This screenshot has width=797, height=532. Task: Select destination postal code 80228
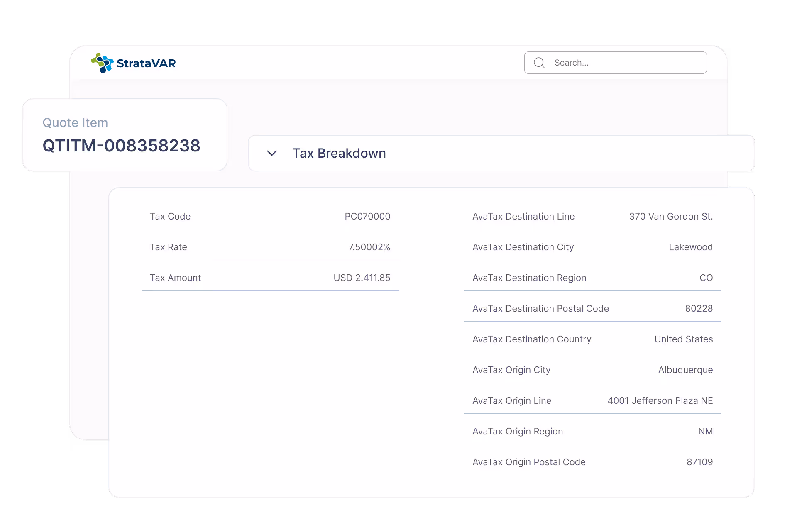pyautogui.click(x=699, y=308)
